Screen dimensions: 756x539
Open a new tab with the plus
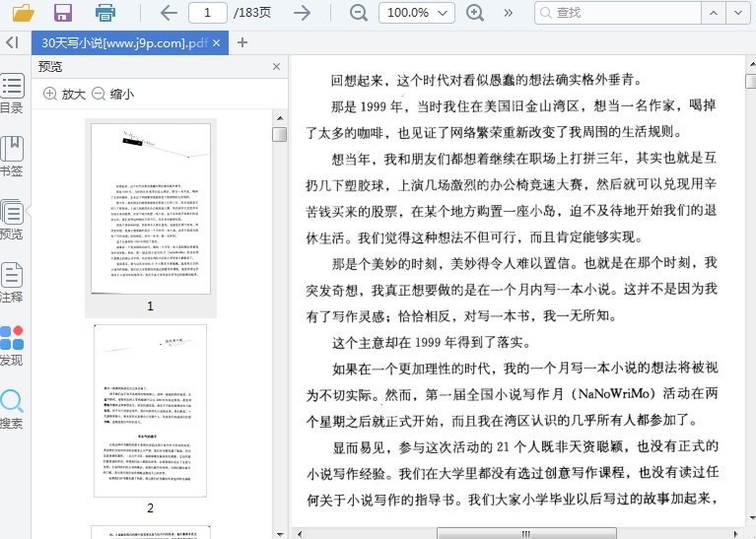click(242, 43)
